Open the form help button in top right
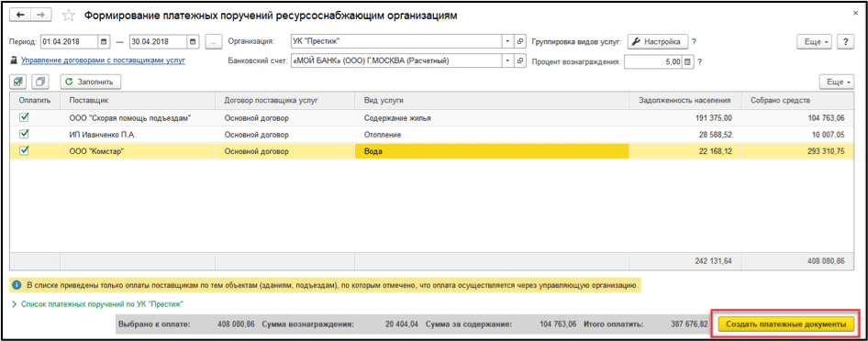The height and width of the screenshot is (341, 868). (x=845, y=41)
